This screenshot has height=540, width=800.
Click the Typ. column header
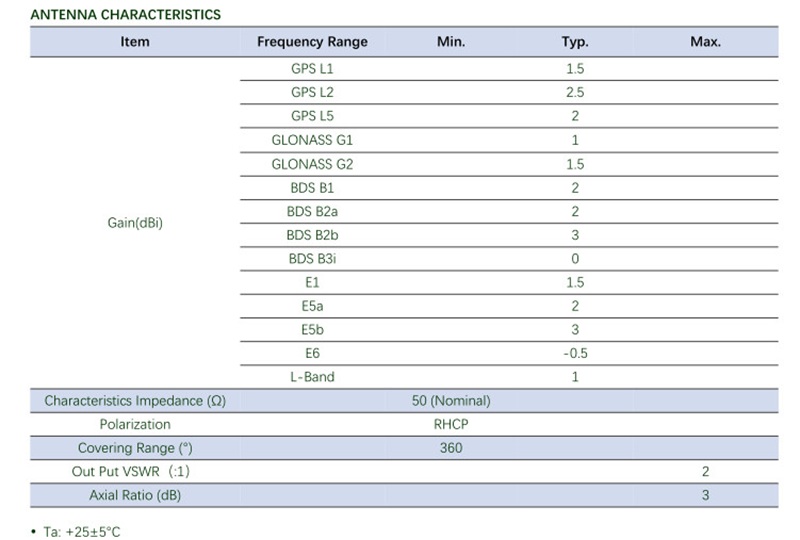(x=575, y=42)
